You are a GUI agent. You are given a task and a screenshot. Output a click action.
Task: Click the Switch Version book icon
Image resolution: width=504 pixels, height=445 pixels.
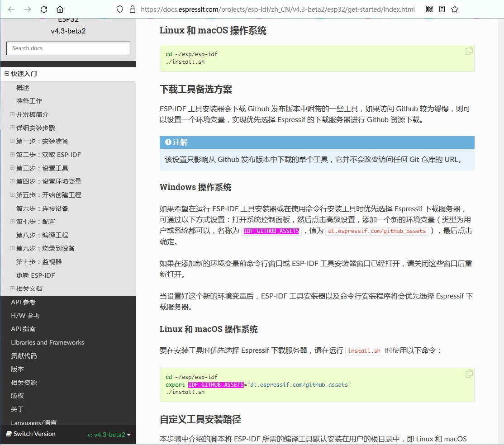click(x=9, y=434)
